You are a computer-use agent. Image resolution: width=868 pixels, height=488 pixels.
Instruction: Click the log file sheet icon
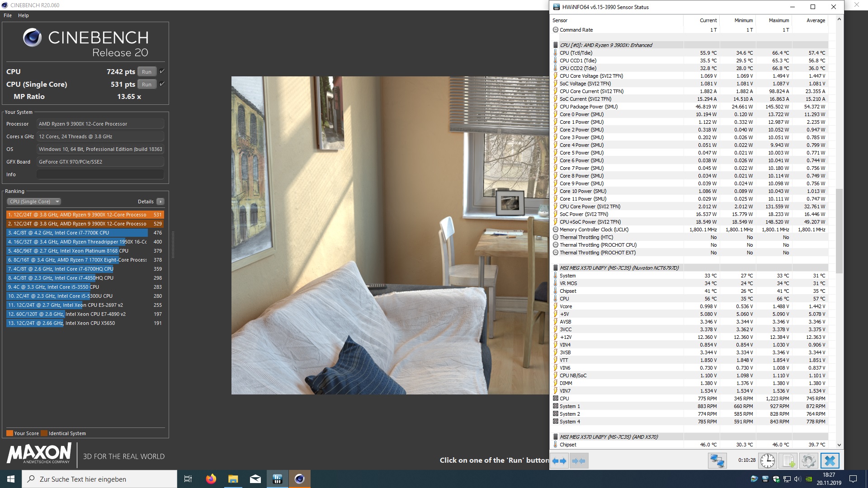(788, 461)
